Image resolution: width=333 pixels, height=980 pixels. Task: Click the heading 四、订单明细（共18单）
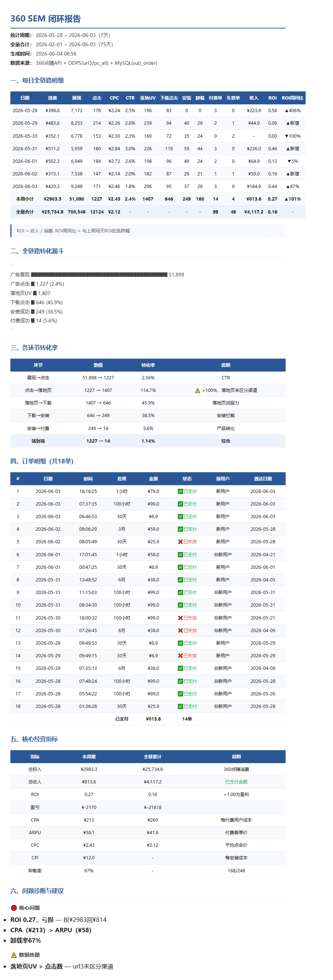point(42,461)
